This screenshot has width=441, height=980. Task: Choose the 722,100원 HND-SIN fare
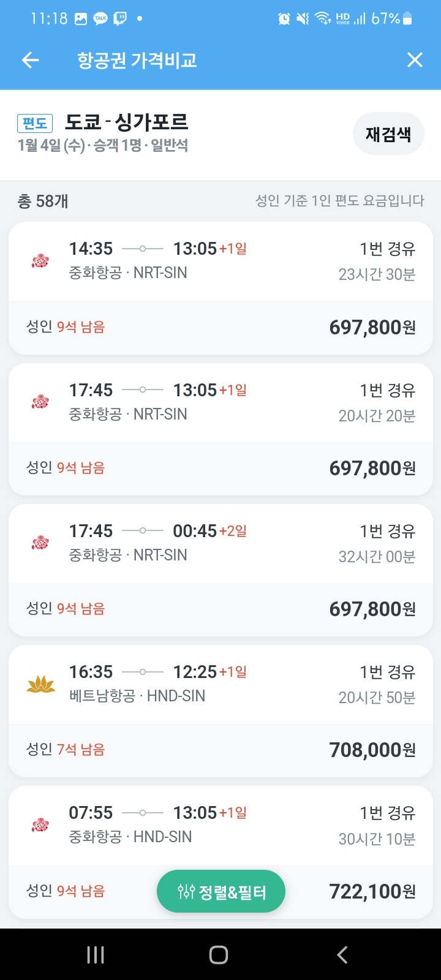[x=221, y=852]
